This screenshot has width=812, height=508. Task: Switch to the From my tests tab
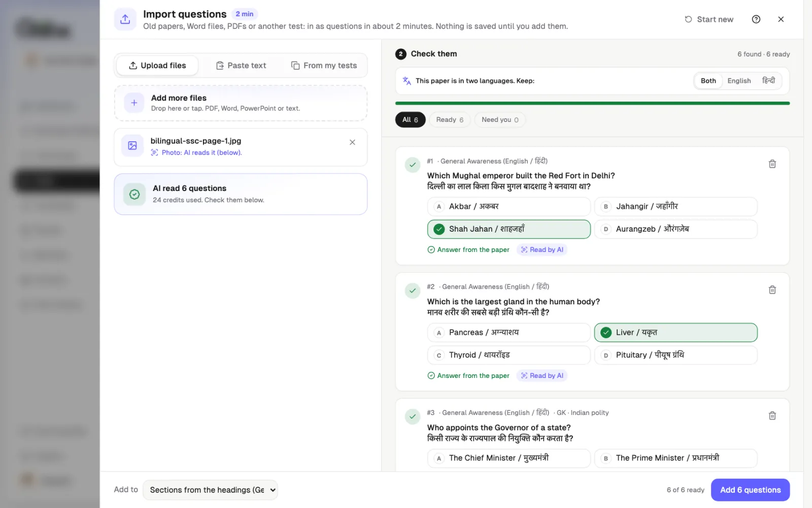click(324, 66)
